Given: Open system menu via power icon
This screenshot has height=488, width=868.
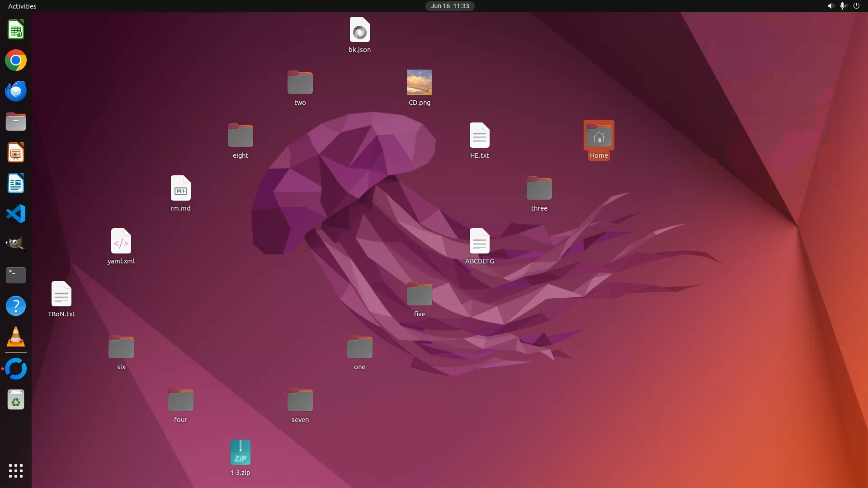Looking at the screenshot, I should [856, 6].
